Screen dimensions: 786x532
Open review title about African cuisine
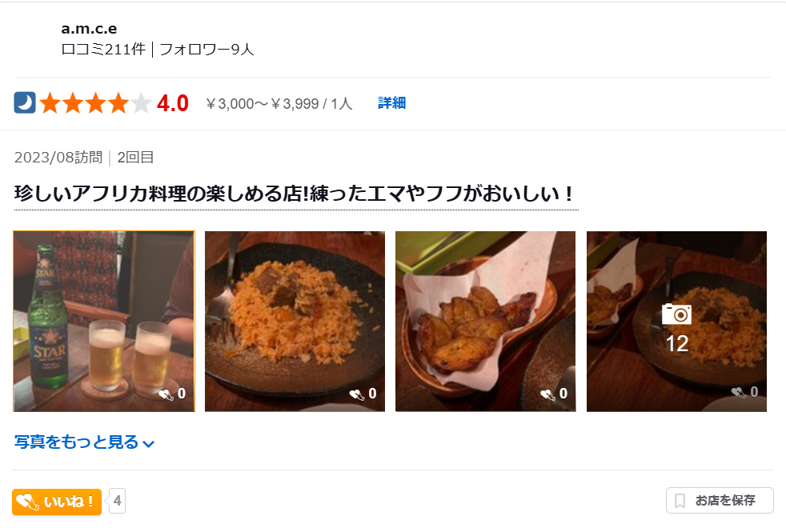pos(294,194)
